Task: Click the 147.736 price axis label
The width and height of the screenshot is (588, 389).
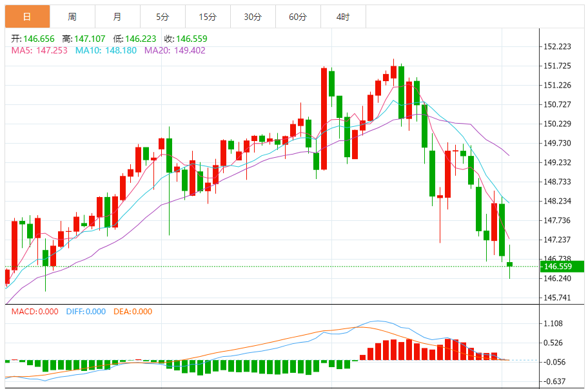Action: [x=557, y=220]
